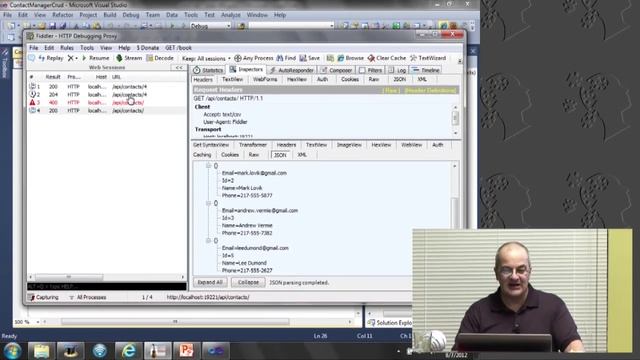This screenshot has height=360, width=640.
Task: Collapse the JSON node with Lee Dumond
Action: coord(208,241)
